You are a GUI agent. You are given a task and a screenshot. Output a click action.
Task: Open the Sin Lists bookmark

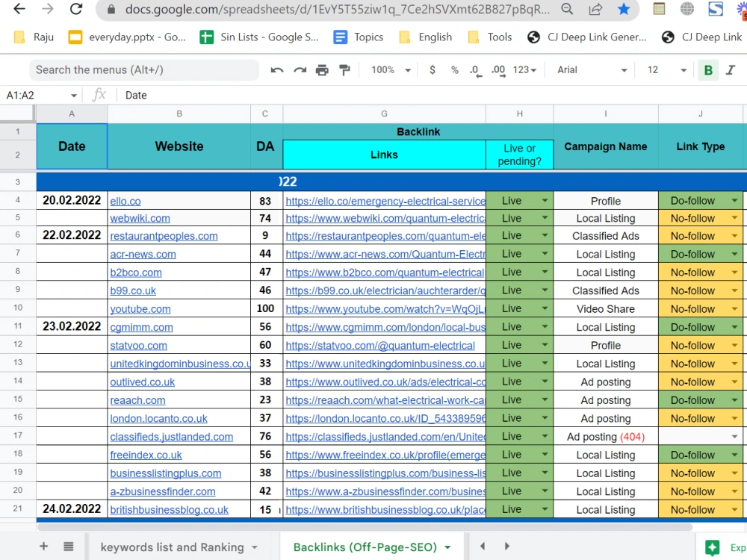[258, 37]
